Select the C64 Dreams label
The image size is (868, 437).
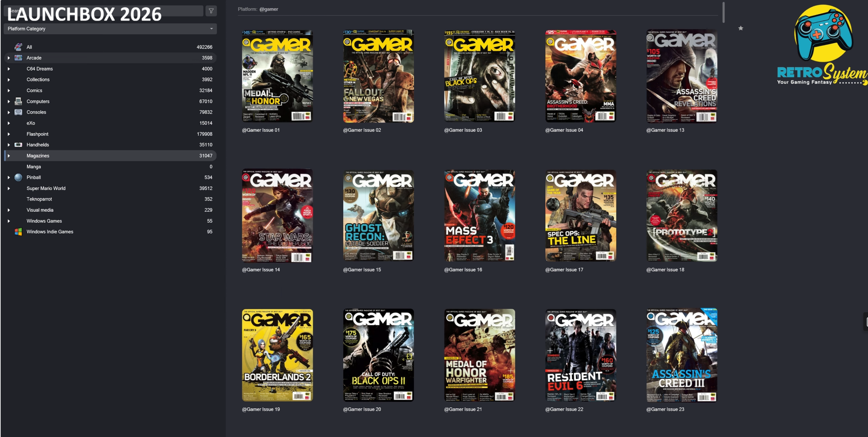pyautogui.click(x=40, y=69)
